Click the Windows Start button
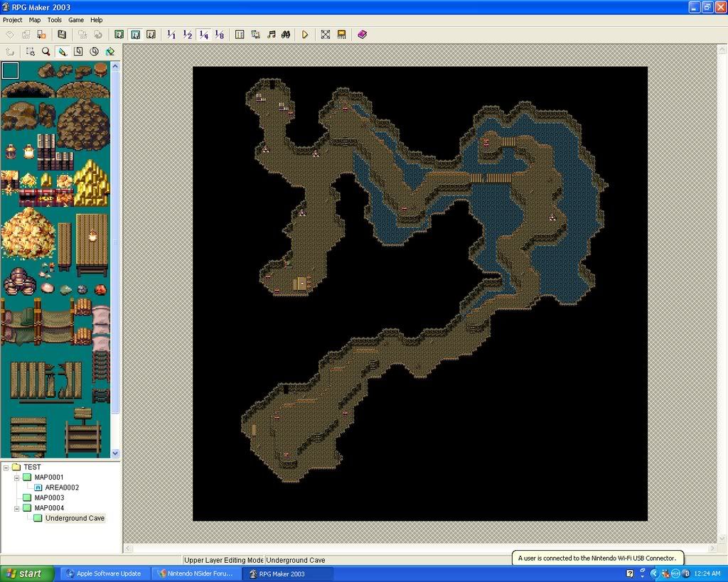The height and width of the screenshot is (582, 728). pos(27,573)
